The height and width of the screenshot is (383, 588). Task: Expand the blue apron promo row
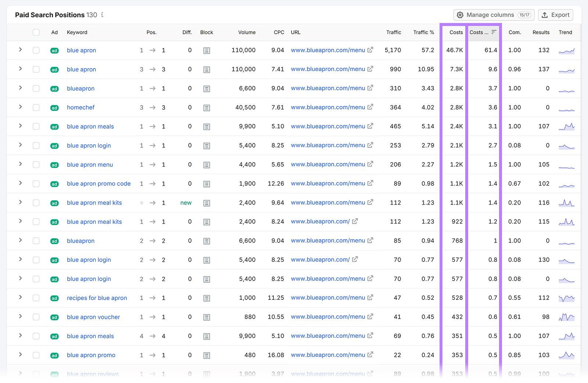[x=21, y=354]
